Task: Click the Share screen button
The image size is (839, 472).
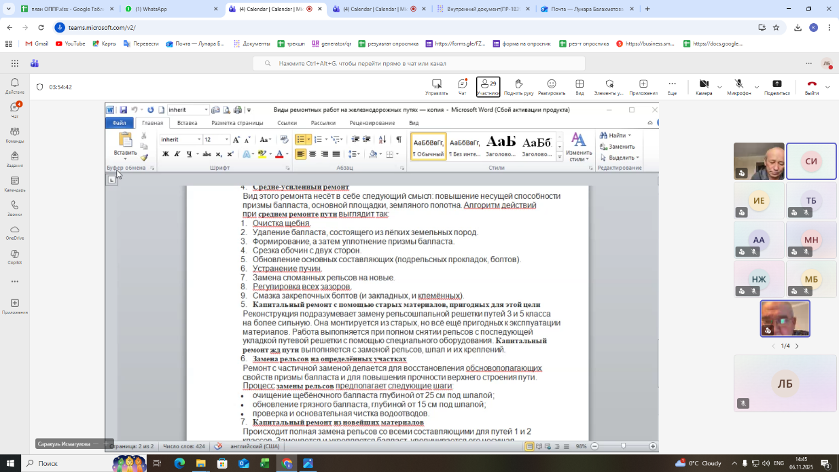Action: pos(777,87)
